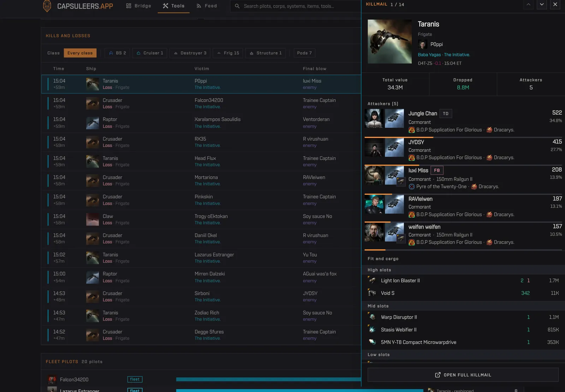565x392 pixels.
Task: Select the Every class filter
Action: point(80,53)
